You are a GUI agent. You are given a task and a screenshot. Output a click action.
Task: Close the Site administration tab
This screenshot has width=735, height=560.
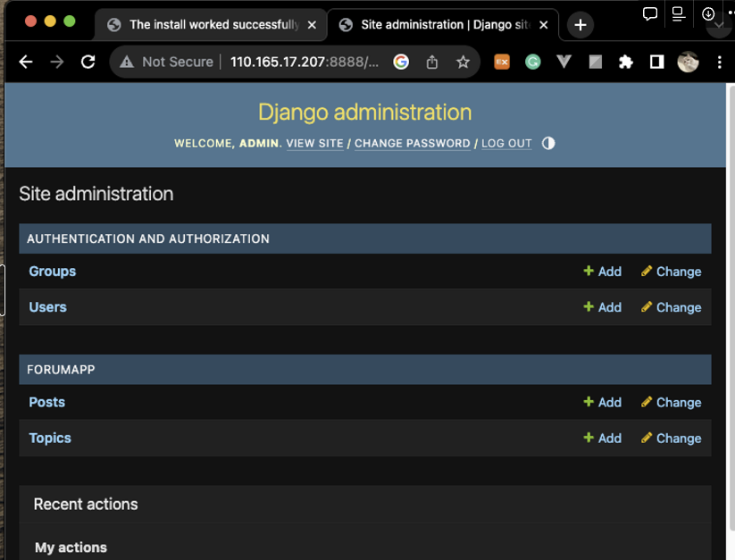click(544, 25)
